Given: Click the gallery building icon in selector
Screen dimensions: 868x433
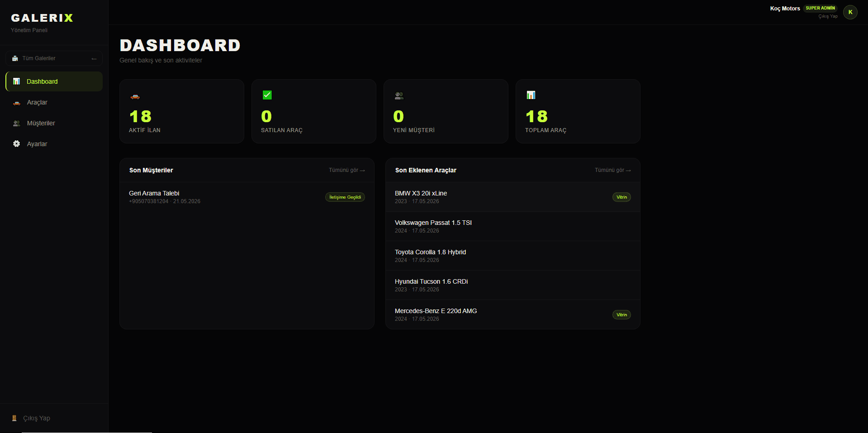Looking at the screenshot, I should [x=15, y=58].
